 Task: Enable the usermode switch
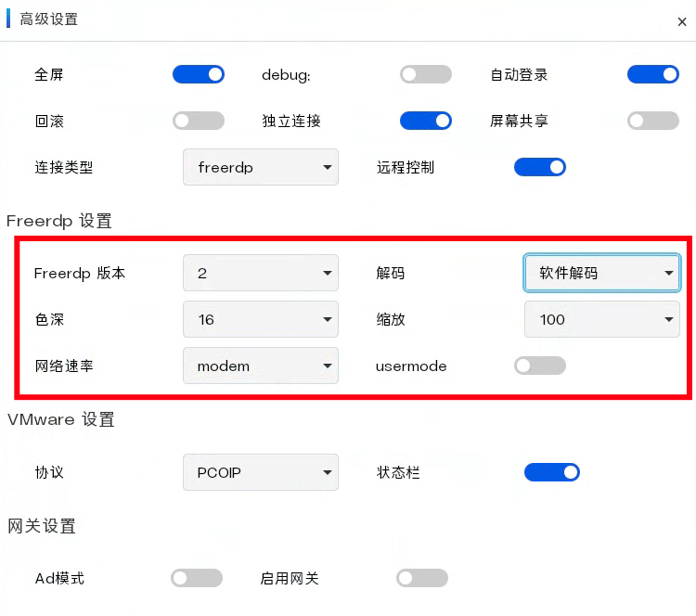pyautogui.click(x=540, y=366)
